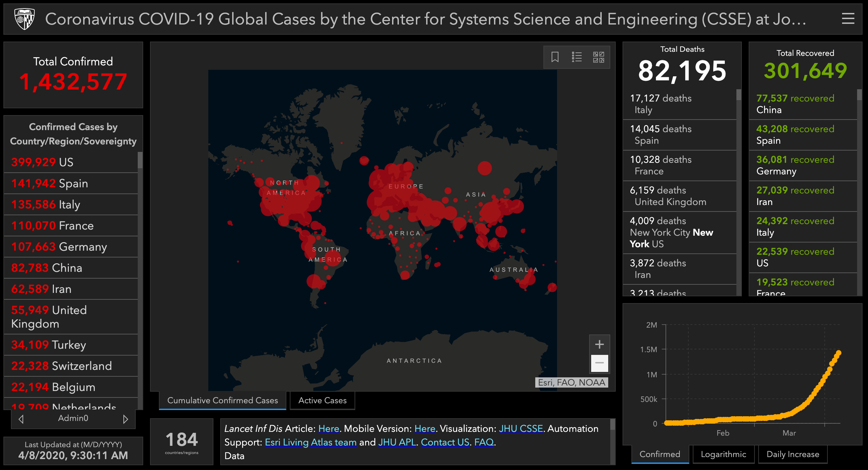Select '107,663 Germany' in confirmed list
This screenshot has width=868, height=470.
pos(71,247)
